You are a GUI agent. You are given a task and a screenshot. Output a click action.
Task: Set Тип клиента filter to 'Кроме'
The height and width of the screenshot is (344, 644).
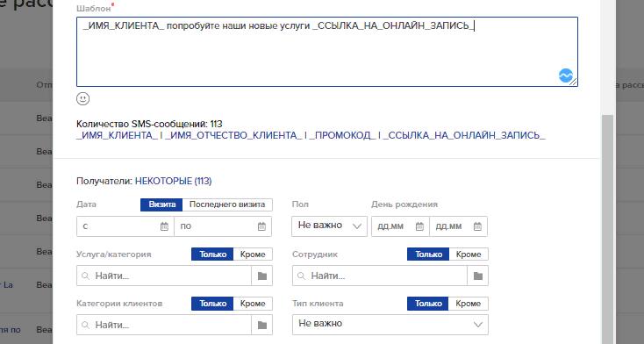(469, 304)
